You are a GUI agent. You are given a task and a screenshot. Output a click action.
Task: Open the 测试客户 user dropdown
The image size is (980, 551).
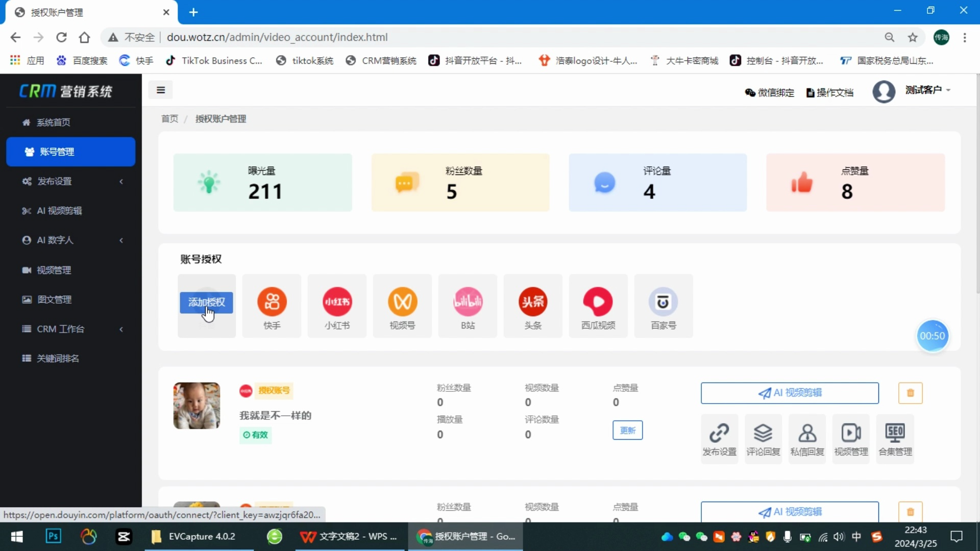point(926,90)
